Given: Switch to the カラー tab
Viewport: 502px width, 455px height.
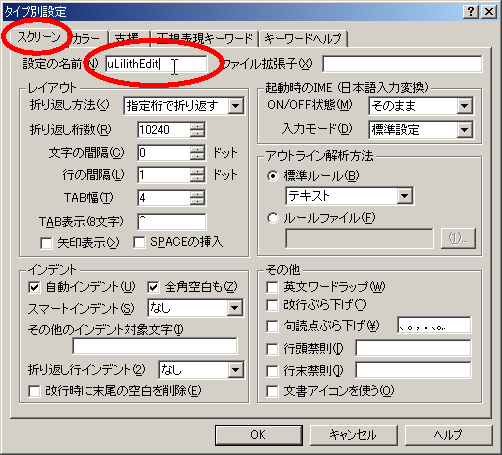Looking at the screenshot, I should tap(87, 39).
